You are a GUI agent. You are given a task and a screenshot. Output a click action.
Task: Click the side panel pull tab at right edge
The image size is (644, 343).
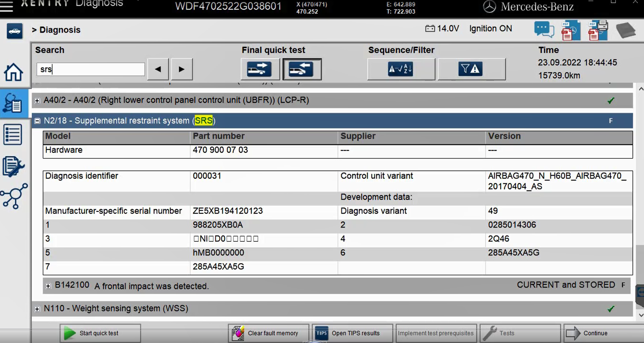pos(640,296)
